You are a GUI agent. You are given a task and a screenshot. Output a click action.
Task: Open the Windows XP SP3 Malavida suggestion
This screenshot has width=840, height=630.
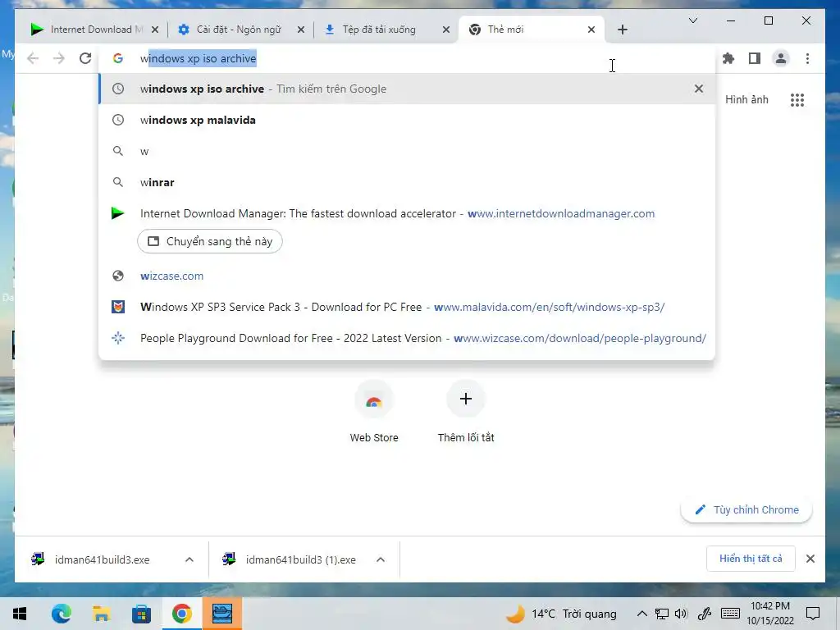click(407, 307)
